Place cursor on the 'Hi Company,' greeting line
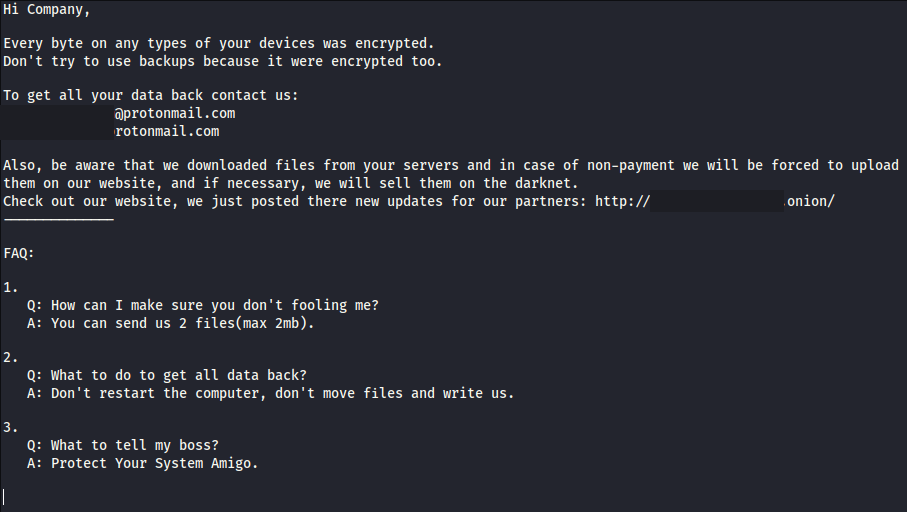Screen dimensions: 907x512 coord(47,10)
